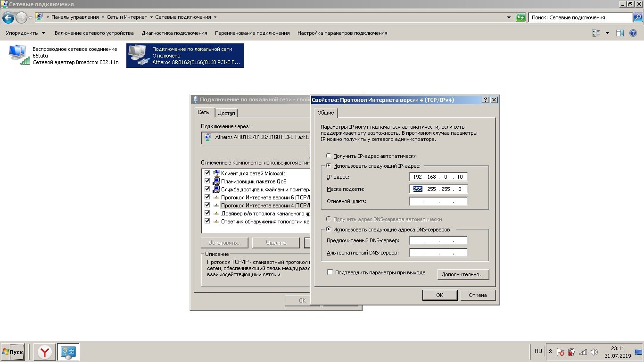Click the Основной шлюз input field
Image resolution: width=644 pixels, height=362 pixels.
tap(438, 201)
